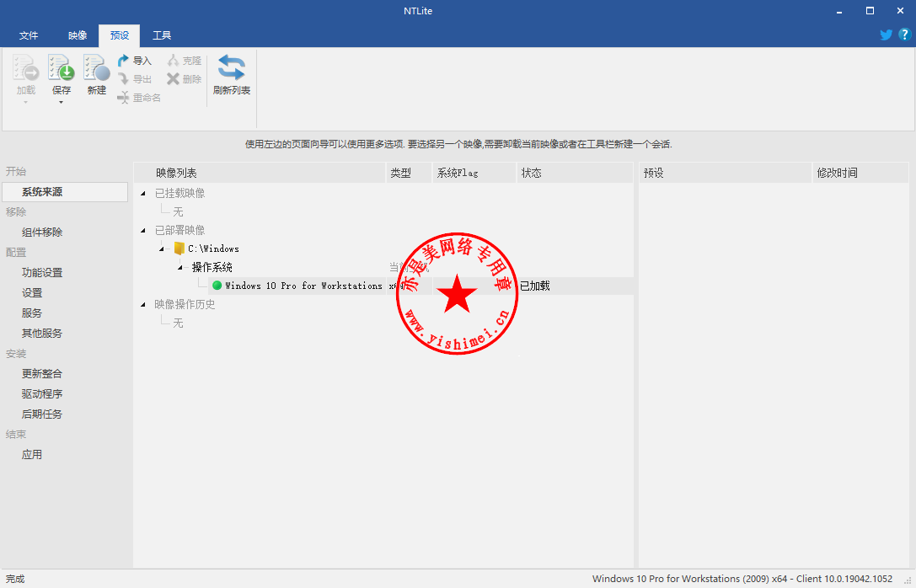Collapse the 已挂载映像 tree group
This screenshot has width=916, height=588.
pos(143,193)
